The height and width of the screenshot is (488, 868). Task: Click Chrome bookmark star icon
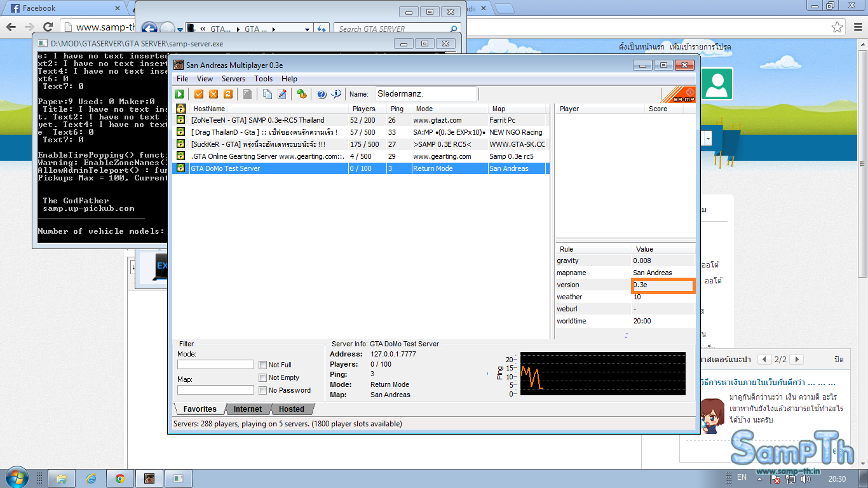point(837,27)
